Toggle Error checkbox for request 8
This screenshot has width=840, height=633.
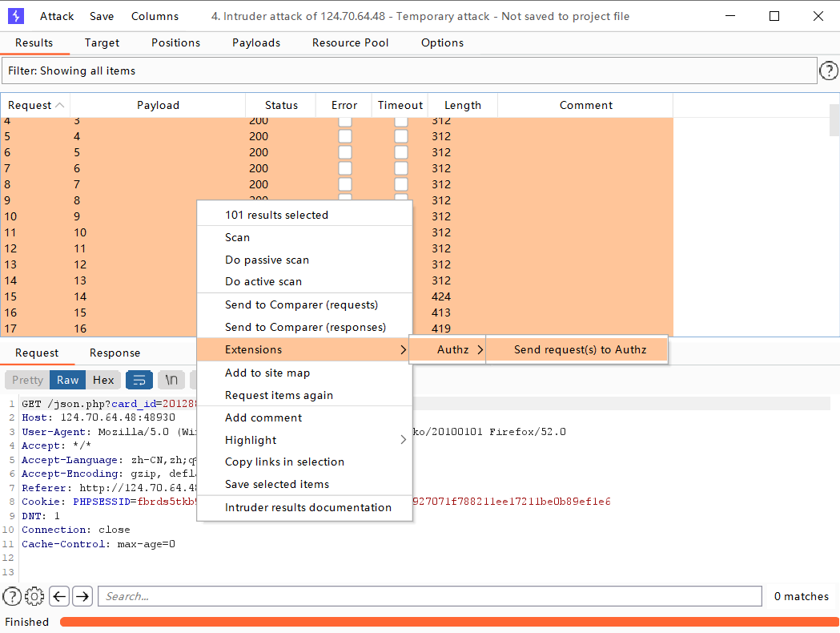point(345,184)
